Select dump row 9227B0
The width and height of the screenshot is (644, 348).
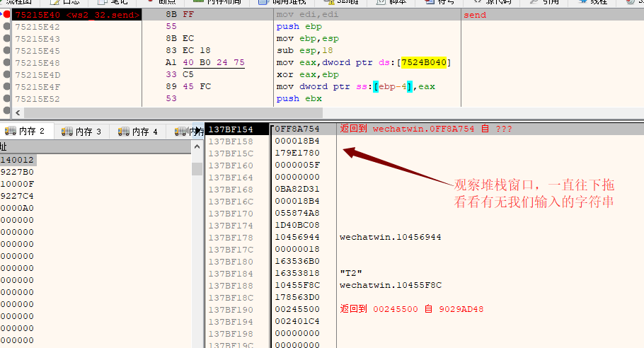[17, 172]
